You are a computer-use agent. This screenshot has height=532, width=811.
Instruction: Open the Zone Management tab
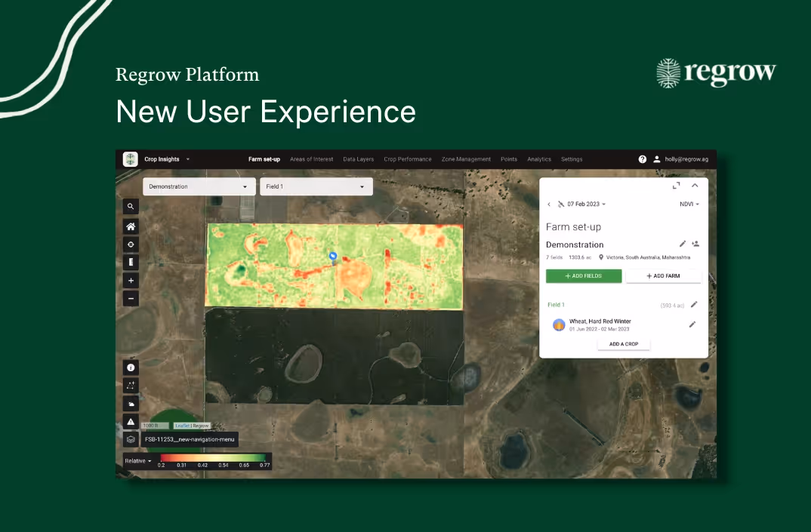pos(466,159)
